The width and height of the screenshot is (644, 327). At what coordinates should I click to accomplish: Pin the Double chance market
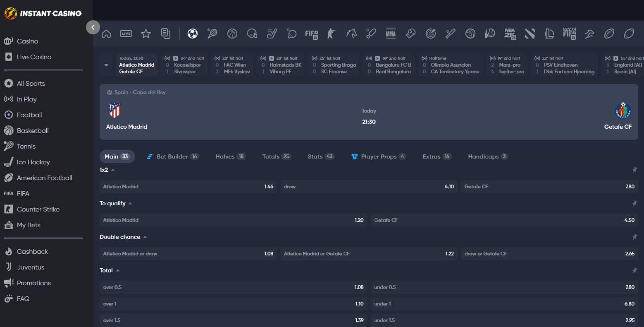[x=634, y=237]
